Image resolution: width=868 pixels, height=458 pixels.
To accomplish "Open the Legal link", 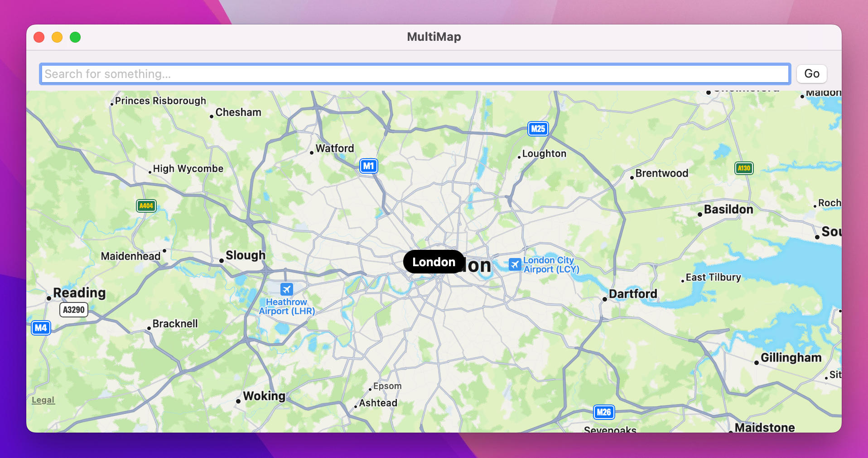I will click(x=42, y=400).
